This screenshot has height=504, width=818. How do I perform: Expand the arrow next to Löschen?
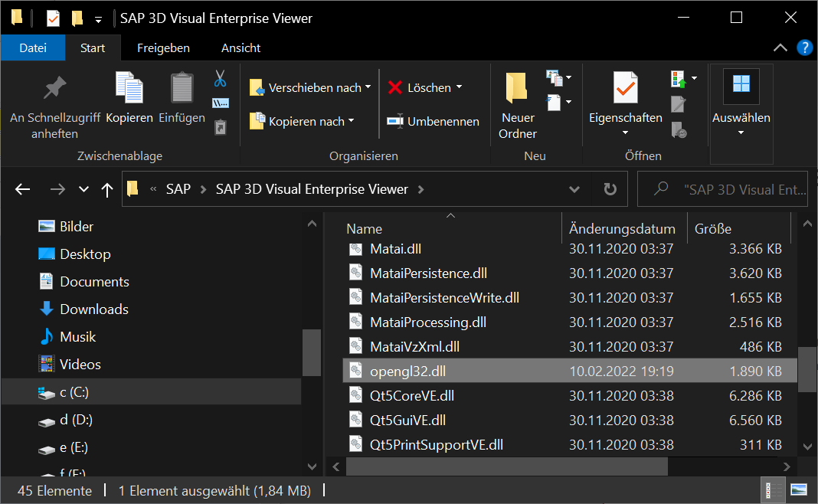(x=459, y=87)
